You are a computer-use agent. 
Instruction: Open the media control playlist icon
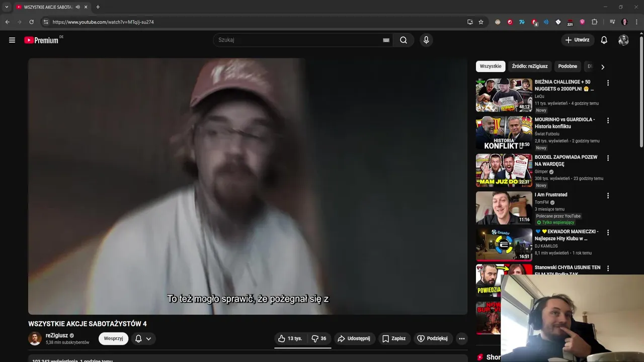click(612, 22)
